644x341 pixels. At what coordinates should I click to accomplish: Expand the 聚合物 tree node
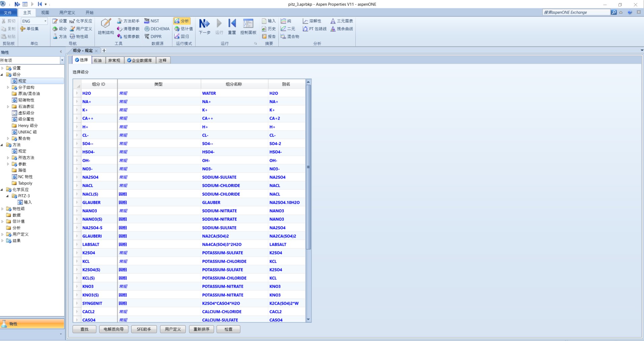point(8,138)
